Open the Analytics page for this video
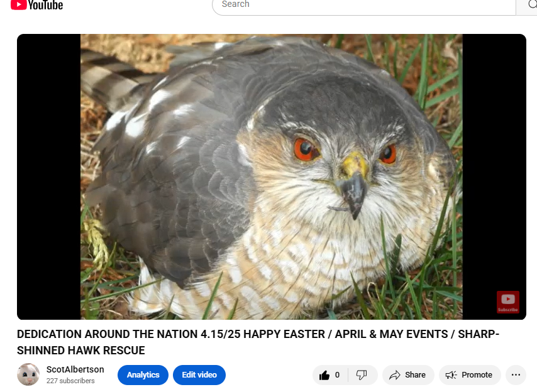 point(143,375)
